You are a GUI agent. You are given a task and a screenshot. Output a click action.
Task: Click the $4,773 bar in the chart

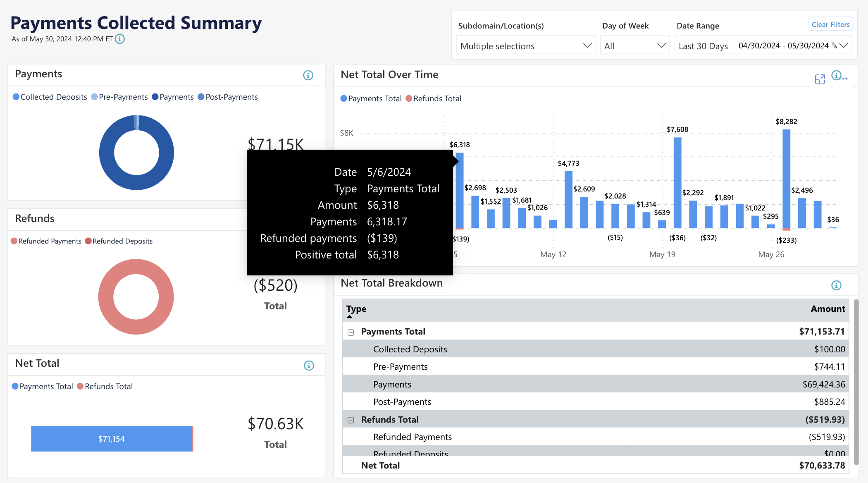568,200
